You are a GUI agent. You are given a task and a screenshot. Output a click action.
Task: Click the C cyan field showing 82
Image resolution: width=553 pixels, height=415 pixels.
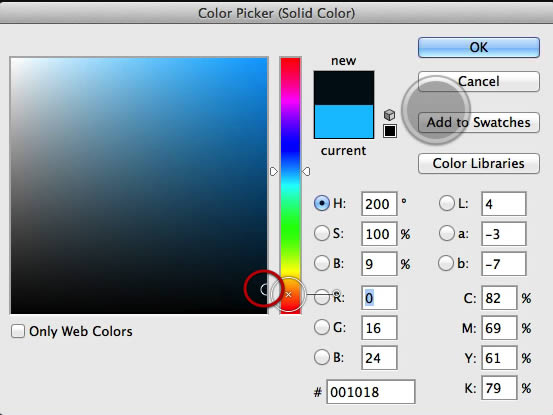point(499,298)
